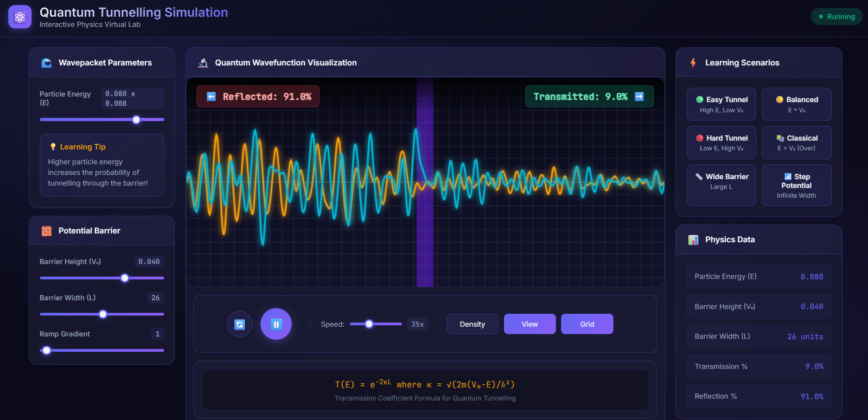Apply the Step Potential scenario

(797, 185)
